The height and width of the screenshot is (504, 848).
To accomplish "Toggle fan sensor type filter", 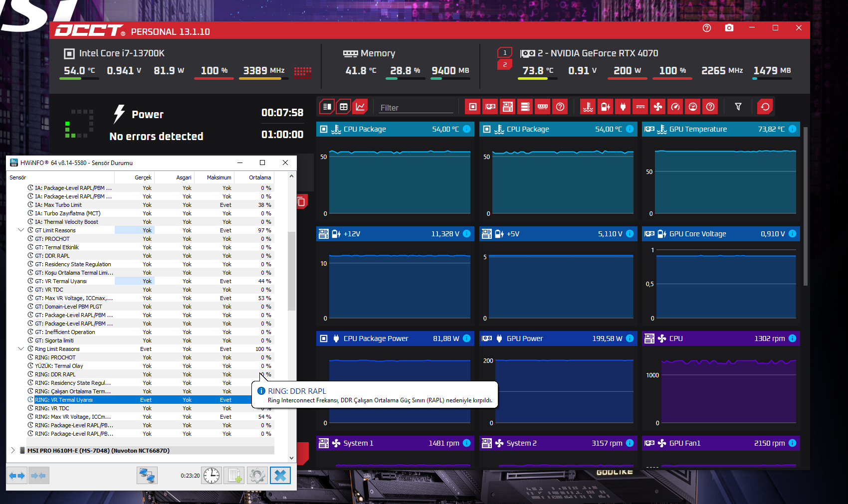I will pos(658,107).
